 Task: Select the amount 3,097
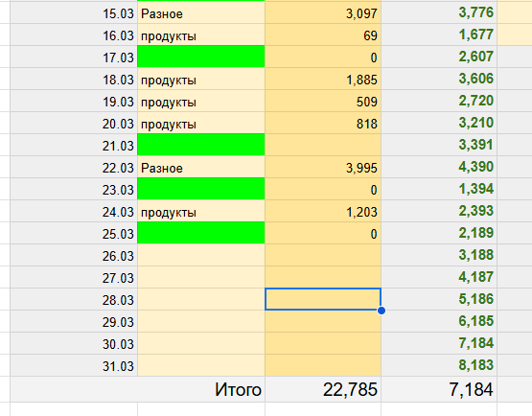(x=323, y=12)
